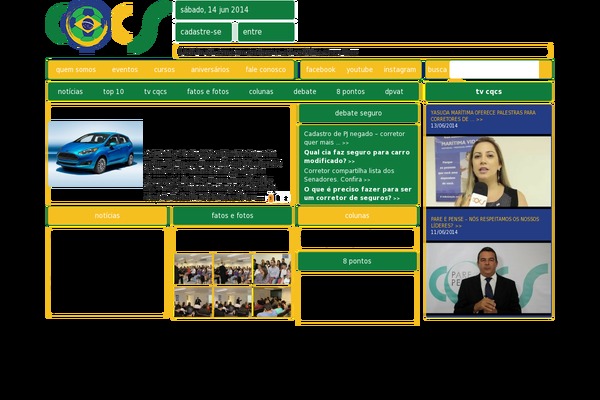The image size is (600, 400).
Task: Open the tv cqcs tab in green bar
Action: click(155, 91)
